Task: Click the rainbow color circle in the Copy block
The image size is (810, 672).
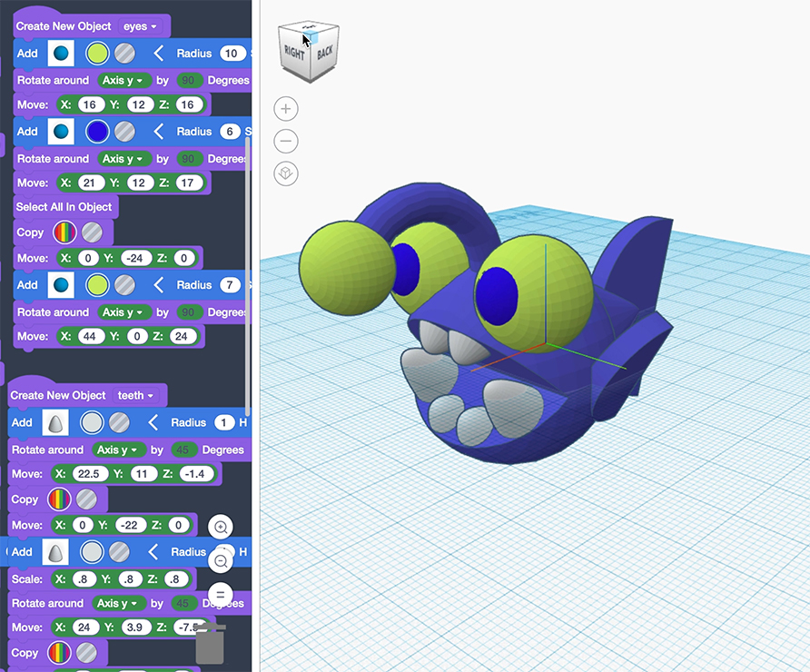Action: point(64,232)
